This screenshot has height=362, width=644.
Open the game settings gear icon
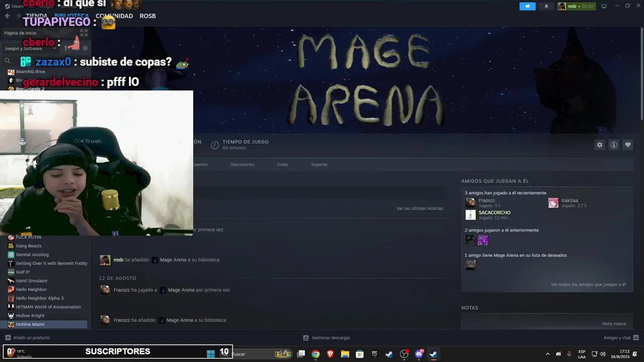click(x=600, y=145)
